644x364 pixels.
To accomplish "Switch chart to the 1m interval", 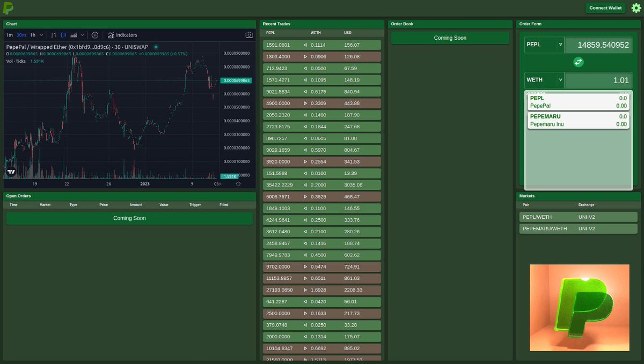I will 9,35.
